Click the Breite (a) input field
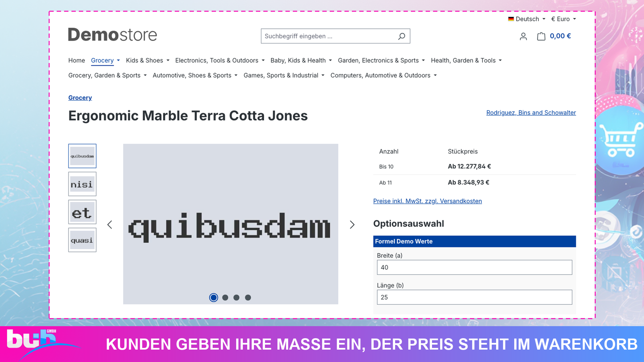 click(474, 267)
